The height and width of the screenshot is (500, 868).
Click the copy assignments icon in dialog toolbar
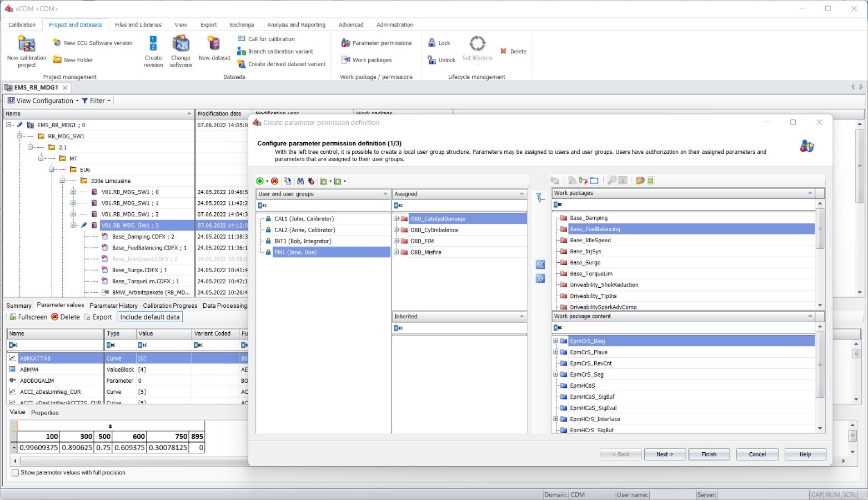(287, 181)
